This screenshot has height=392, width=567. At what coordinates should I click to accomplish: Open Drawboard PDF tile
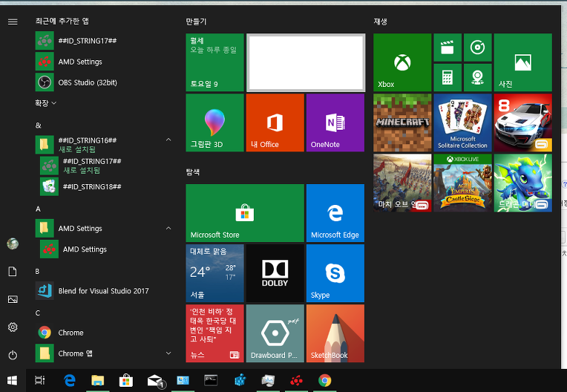[275, 333]
